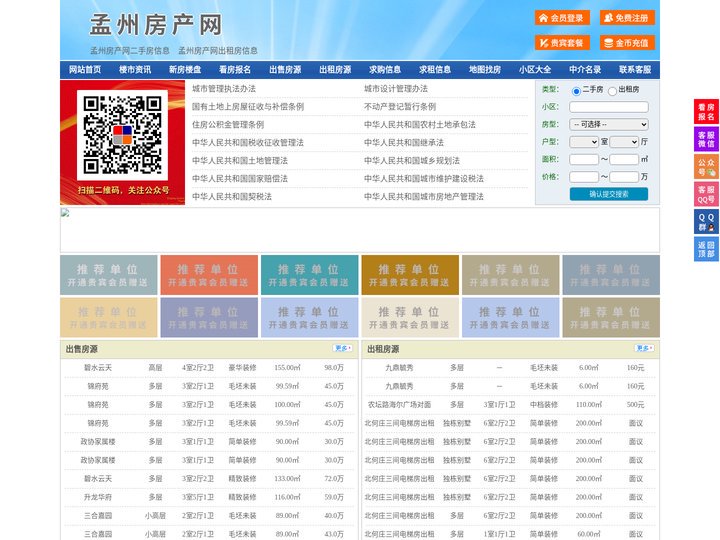Select 求租信息 in the navigation bar
This screenshot has width=720, height=540.
pos(435,70)
